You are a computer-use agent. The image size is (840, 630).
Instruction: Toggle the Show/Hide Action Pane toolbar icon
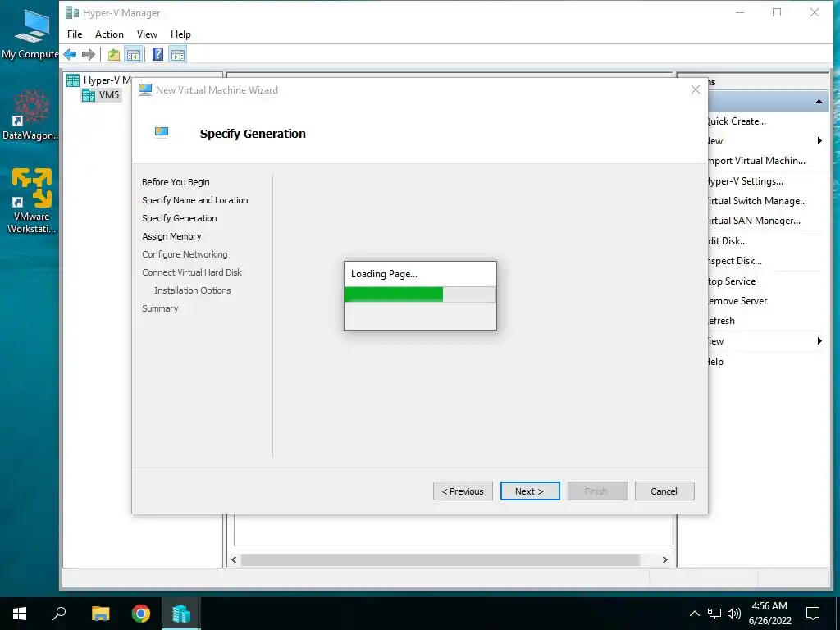pyautogui.click(x=178, y=54)
